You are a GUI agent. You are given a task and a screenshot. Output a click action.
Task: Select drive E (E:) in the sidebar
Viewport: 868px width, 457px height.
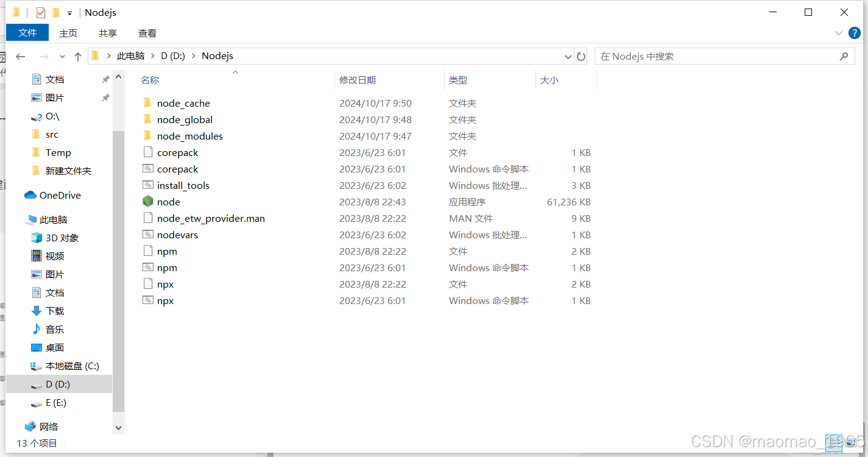pos(49,402)
